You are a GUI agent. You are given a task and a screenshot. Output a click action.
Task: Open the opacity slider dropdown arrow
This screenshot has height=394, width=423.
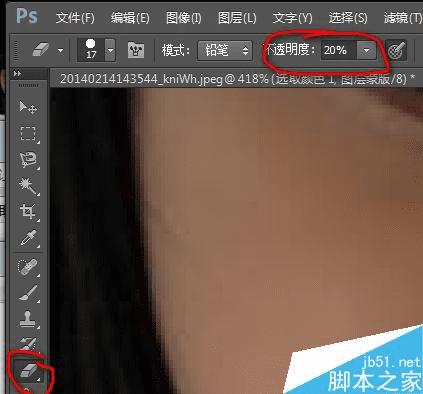[366, 50]
